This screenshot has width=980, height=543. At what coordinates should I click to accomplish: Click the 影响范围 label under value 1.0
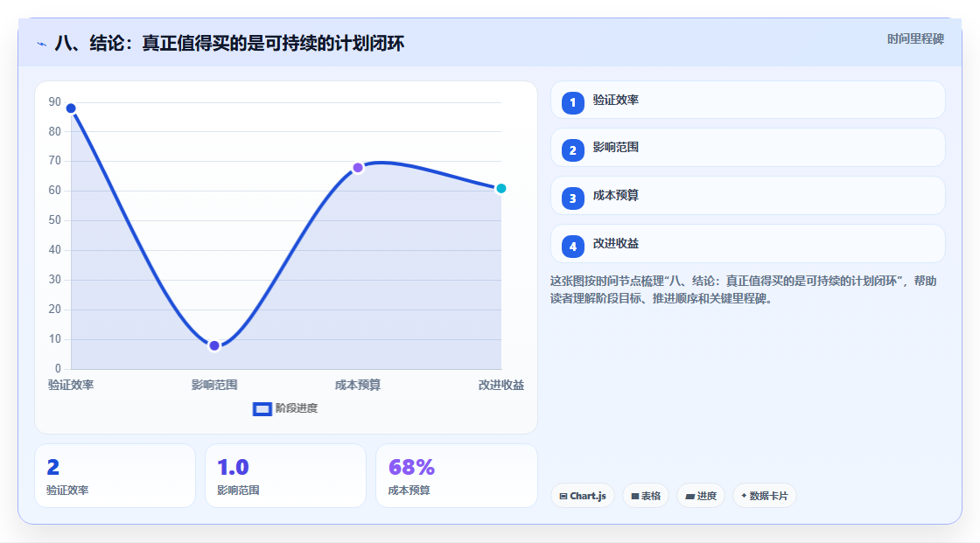pos(238,491)
